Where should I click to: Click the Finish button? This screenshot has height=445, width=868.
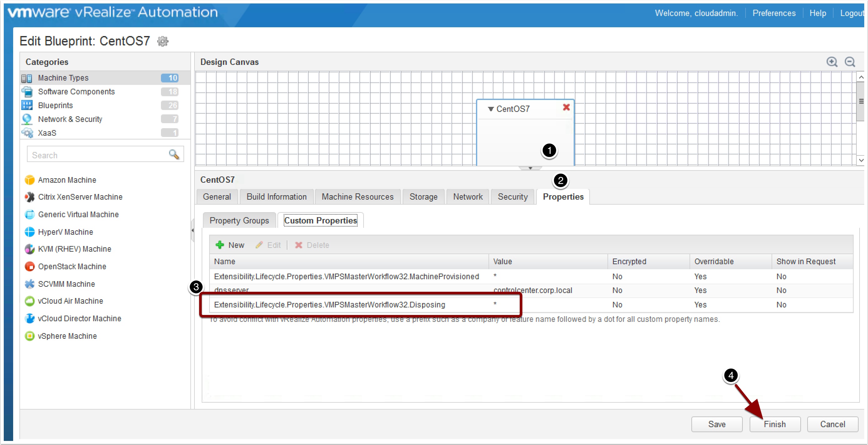(x=775, y=424)
